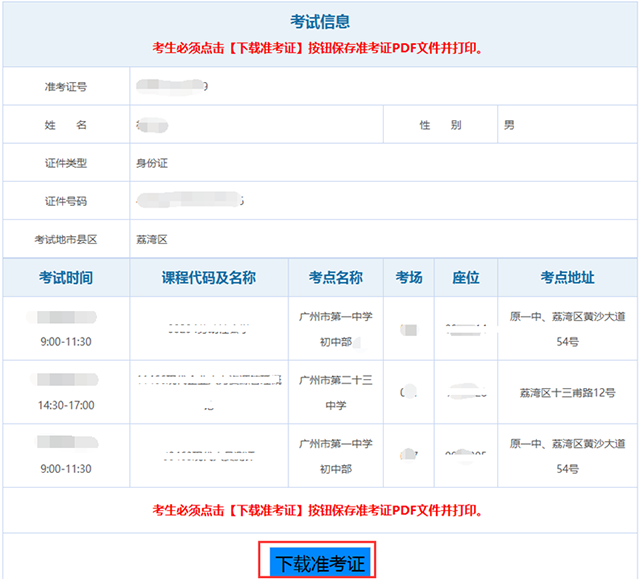
Task: Click the 考试地市县区 label
Action: pyautogui.click(x=66, y=240)
